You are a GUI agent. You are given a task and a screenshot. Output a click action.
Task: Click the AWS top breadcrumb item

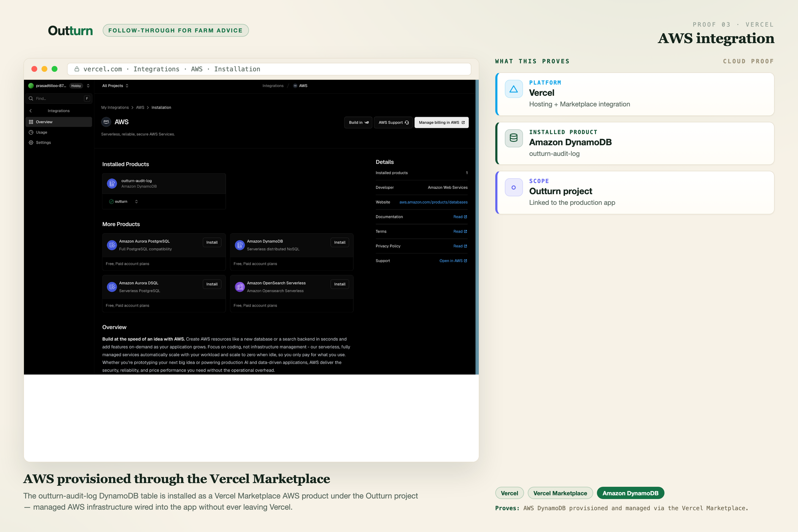(x=300, y=86)
